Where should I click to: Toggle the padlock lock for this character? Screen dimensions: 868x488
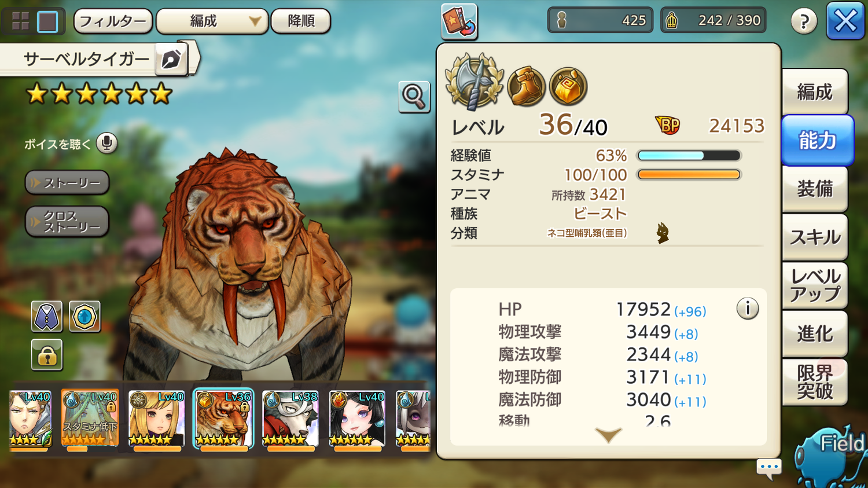pyautogui.click(x=47, y=355)
